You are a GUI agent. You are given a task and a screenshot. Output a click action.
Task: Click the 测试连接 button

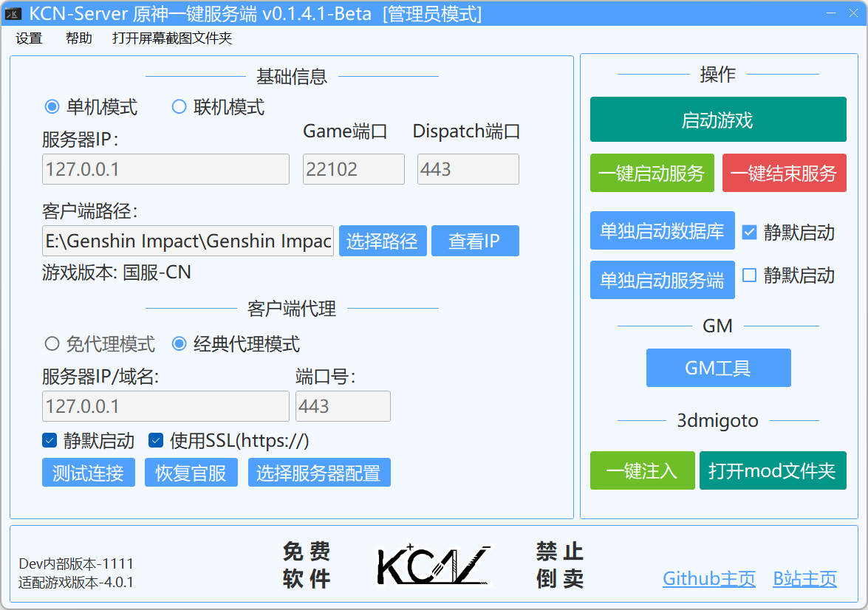tap(89, 472)
